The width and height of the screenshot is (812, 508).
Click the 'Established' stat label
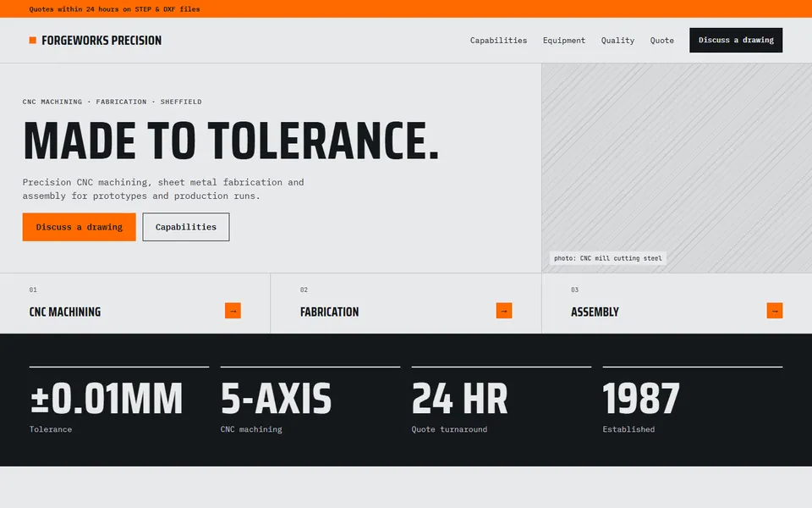tap(628, 429)
